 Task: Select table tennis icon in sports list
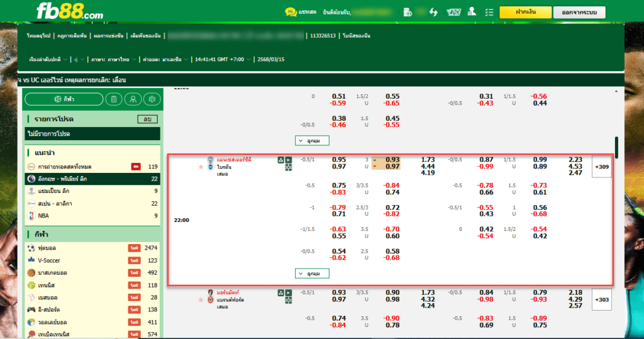coord(31,334)
